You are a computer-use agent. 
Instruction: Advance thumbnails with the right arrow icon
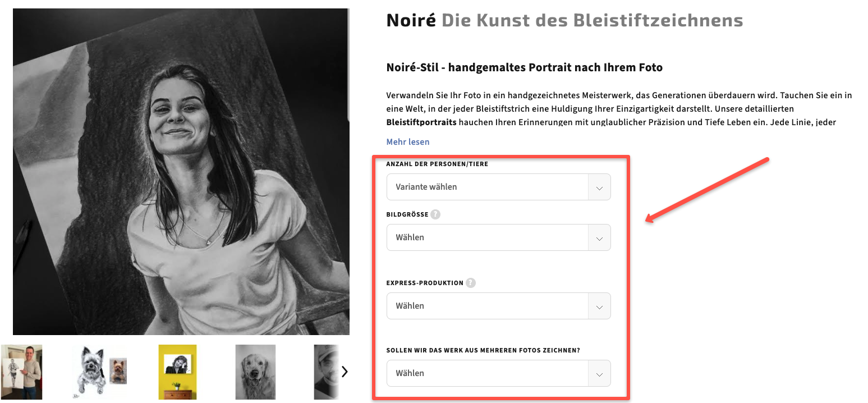pyautogui.click(x=345, y=372)
